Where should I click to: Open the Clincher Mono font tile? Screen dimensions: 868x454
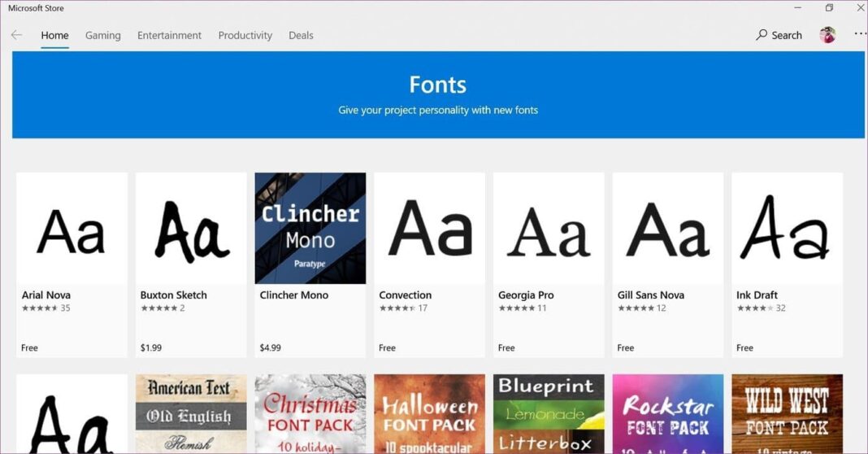pyautogui.click(x=310, y=228)
